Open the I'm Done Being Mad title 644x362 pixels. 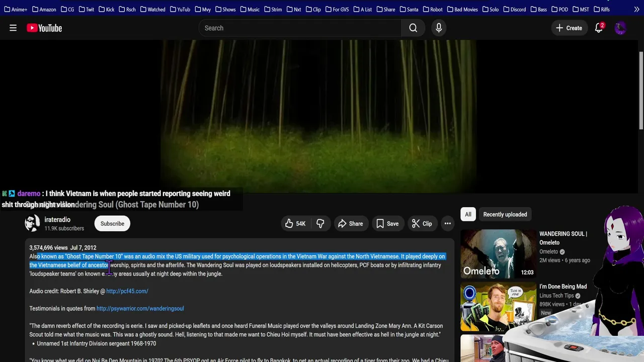pyautogui.click(x=563, y=287)
